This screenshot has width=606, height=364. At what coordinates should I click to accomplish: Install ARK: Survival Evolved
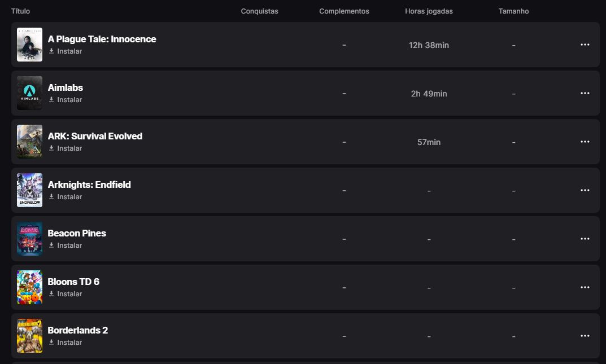coord(66,148)
